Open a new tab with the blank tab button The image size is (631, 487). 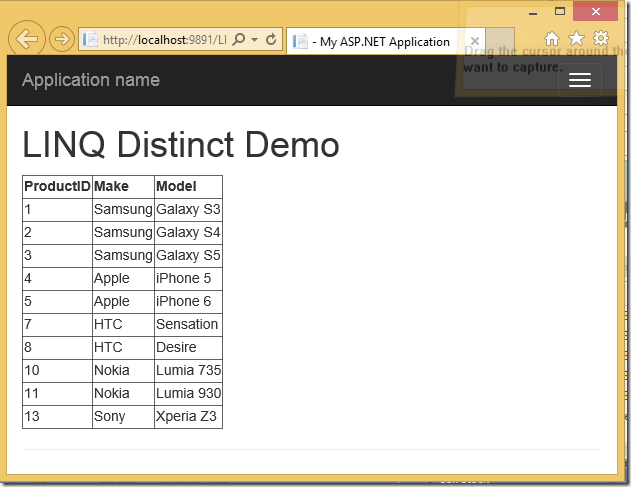point(500,40)
